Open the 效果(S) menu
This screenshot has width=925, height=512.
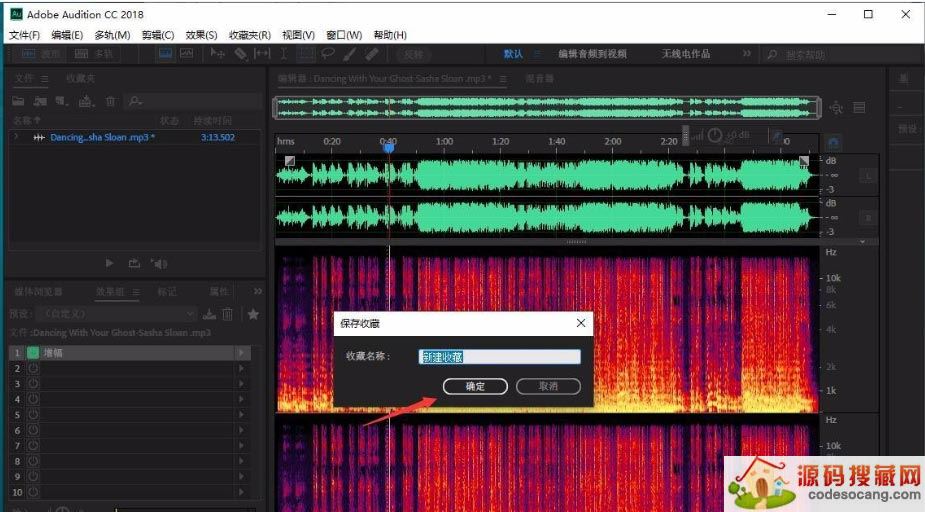point(201,35)
